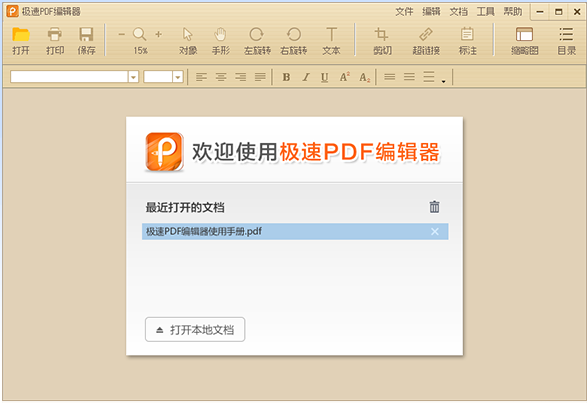Viewport: 587px width, 403px height.
Task: Expand the font size dropdown arrow
Action: (x=178, y=77)
